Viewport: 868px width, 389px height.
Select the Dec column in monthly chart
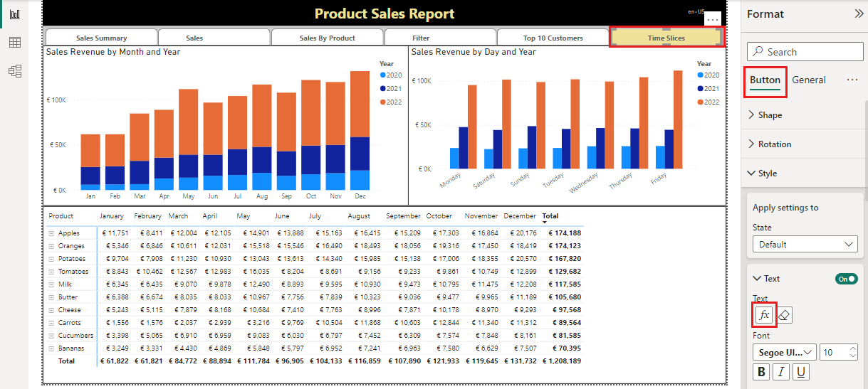click(360, 131)
